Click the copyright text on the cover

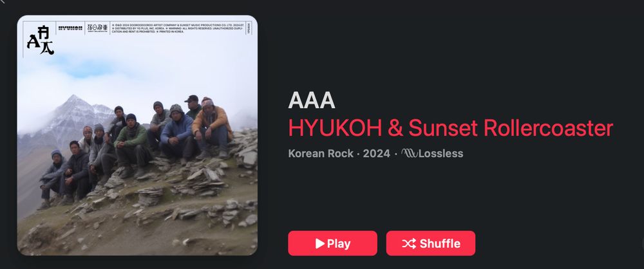coord(178,28)
